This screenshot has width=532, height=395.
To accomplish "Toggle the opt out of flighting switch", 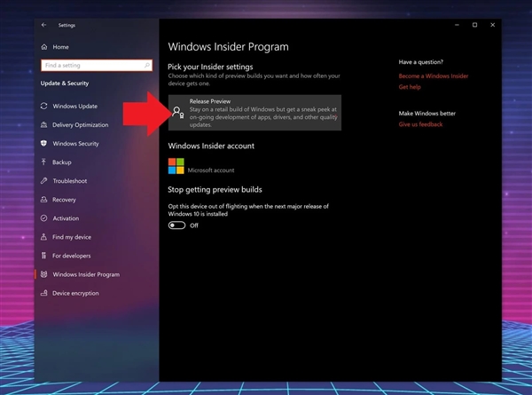I will 176,225.
